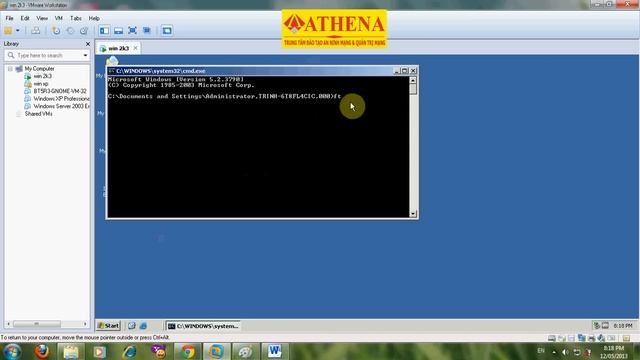Click the guest quick launch desktop icon
Image resolution: width=640 pixels, height=360 pixels.
131,326
